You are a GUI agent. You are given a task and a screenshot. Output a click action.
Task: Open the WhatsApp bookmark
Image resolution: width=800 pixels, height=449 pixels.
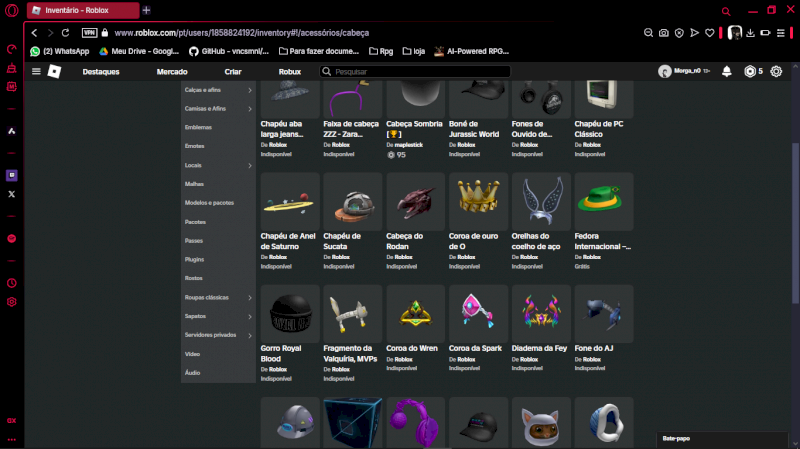click(x=60, y=51)
